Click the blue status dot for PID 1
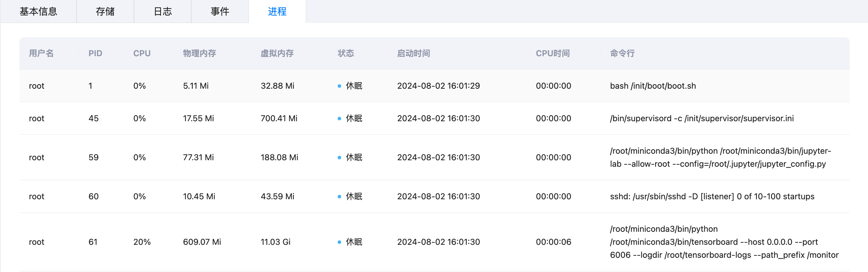868x272 pixels. pyautogui.click(x=339, y=86)
